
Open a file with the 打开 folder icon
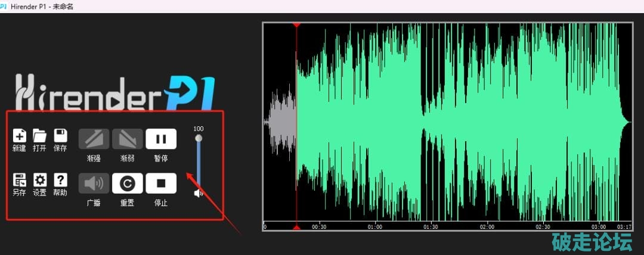(x=39, y=135)
